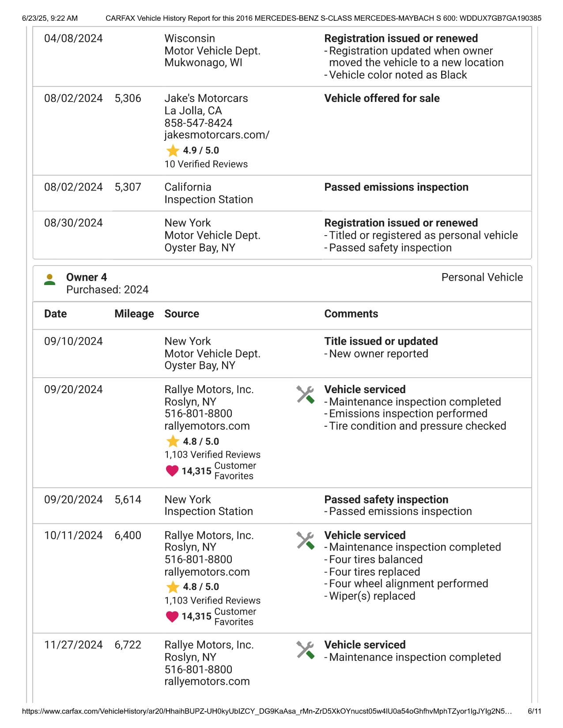The height and width of the screenshot is (728, 563).
Task: Open rallyemotors.com link in 11/27/2024 entry
Action: [x=207, y=682]
